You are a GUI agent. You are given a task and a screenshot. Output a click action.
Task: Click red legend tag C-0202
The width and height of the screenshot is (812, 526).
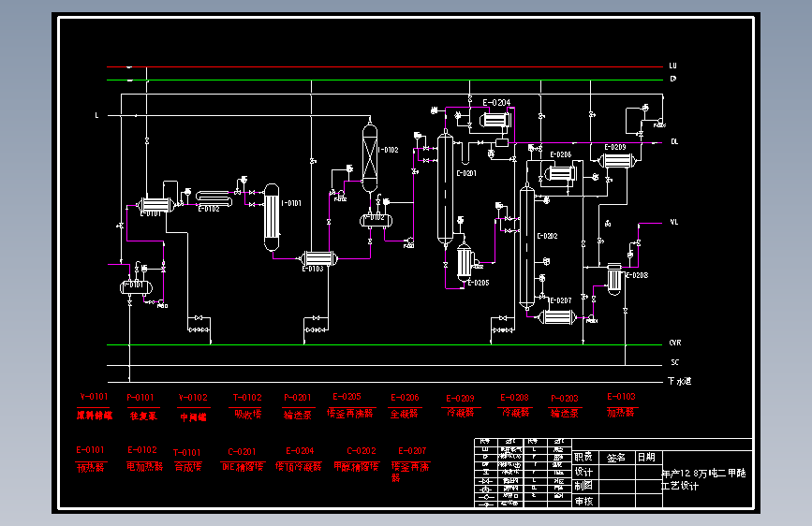361,451
